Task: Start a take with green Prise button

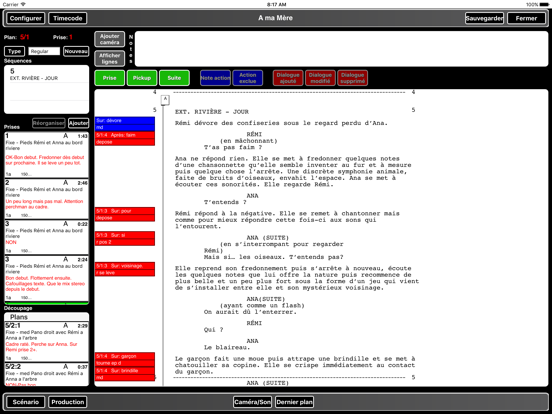Action: pyautogui.click(x=109, y=78)
